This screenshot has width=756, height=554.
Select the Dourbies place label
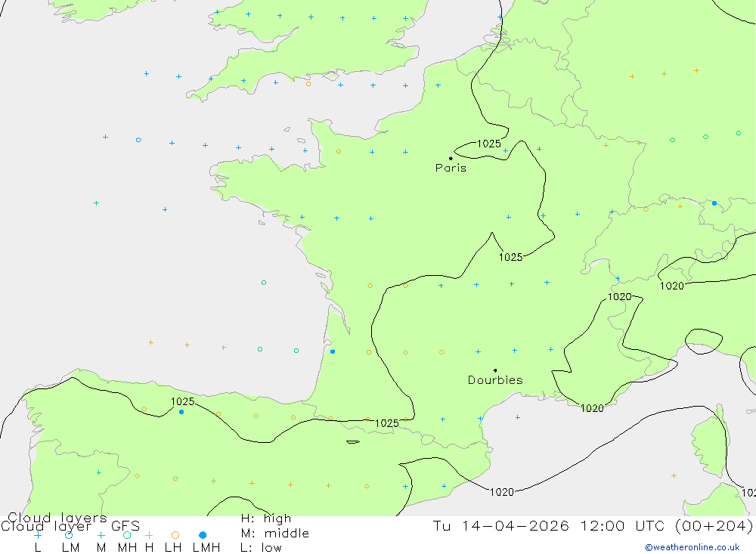pos(495,380)
